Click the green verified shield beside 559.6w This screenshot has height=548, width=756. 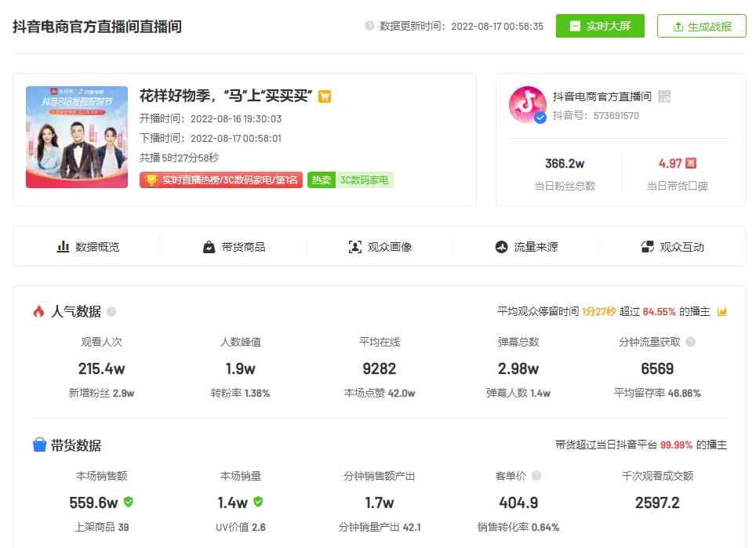(129, 502)
